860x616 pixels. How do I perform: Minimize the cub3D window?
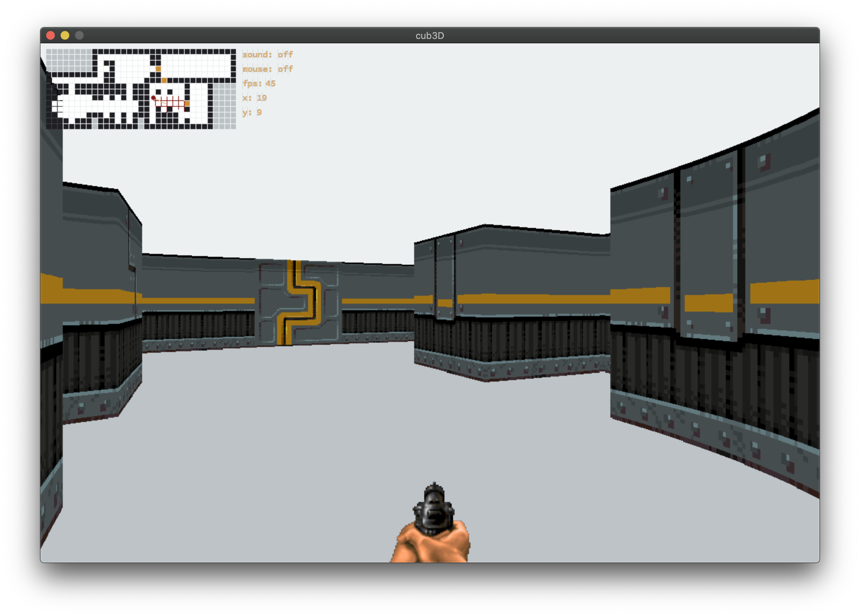click(65, 36)
